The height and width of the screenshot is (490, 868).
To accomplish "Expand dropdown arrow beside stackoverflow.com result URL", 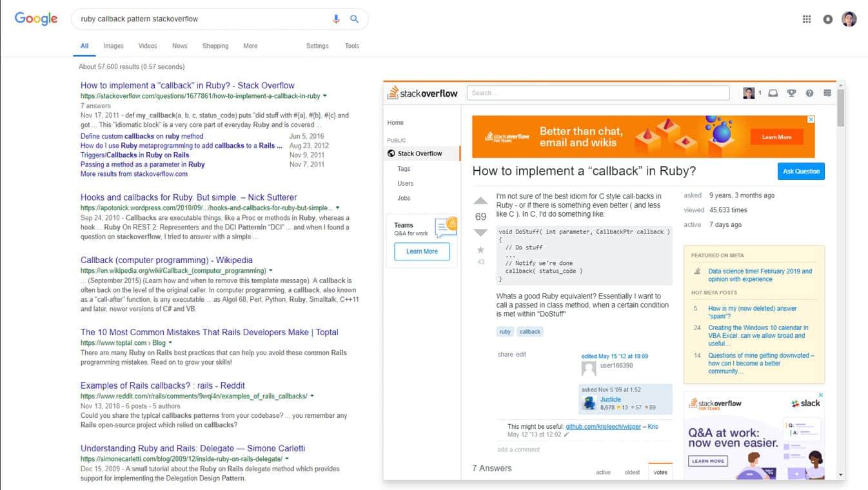I will point(325,96).
